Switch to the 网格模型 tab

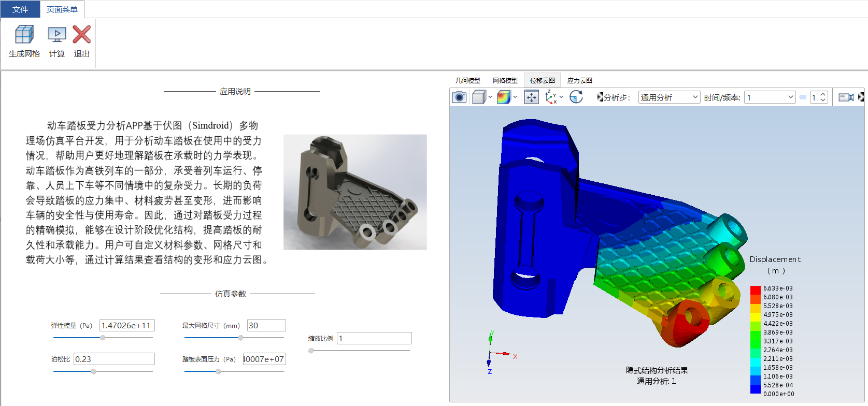coord(505,80)
